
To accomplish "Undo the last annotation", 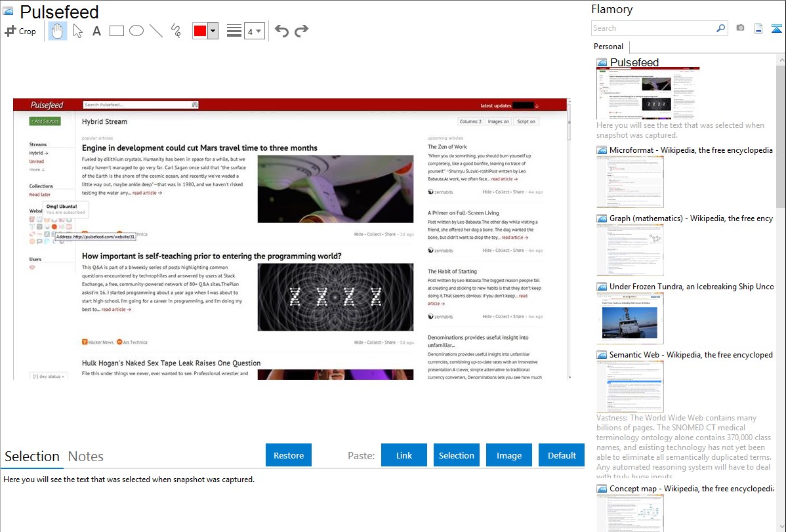I will (281, 31).
